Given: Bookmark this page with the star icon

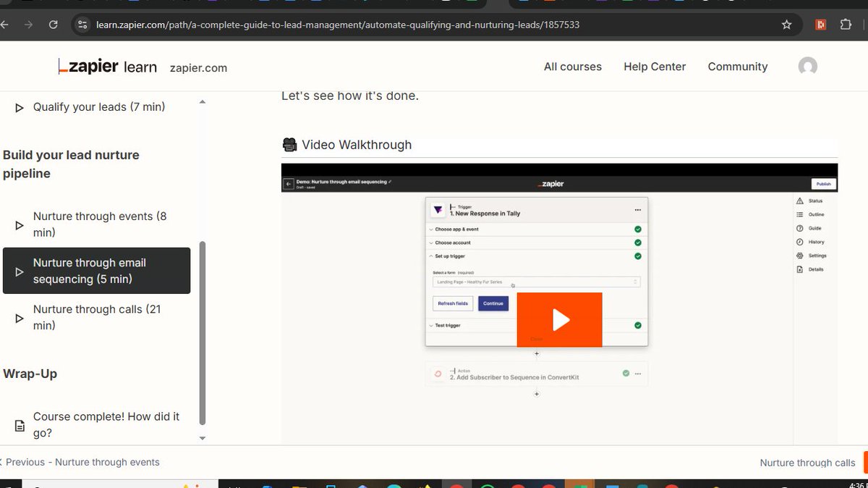Looking at the screenshot, I should click(786, 25).
